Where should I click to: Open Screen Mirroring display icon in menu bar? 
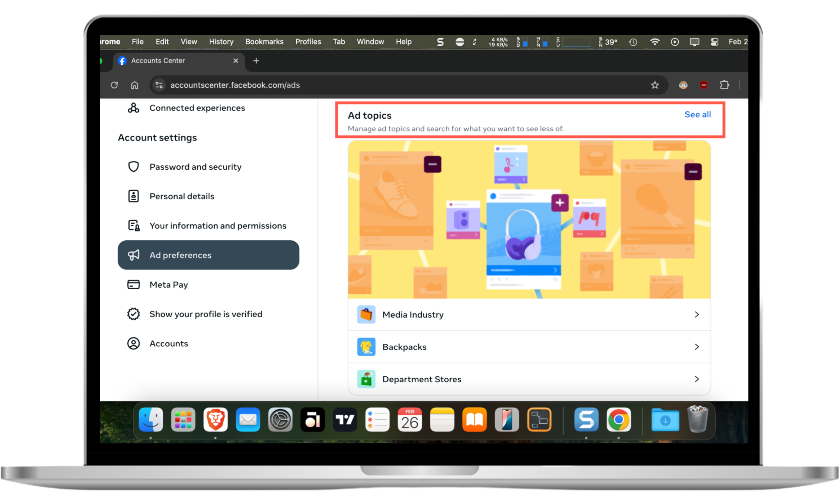[x=694, y=42]
